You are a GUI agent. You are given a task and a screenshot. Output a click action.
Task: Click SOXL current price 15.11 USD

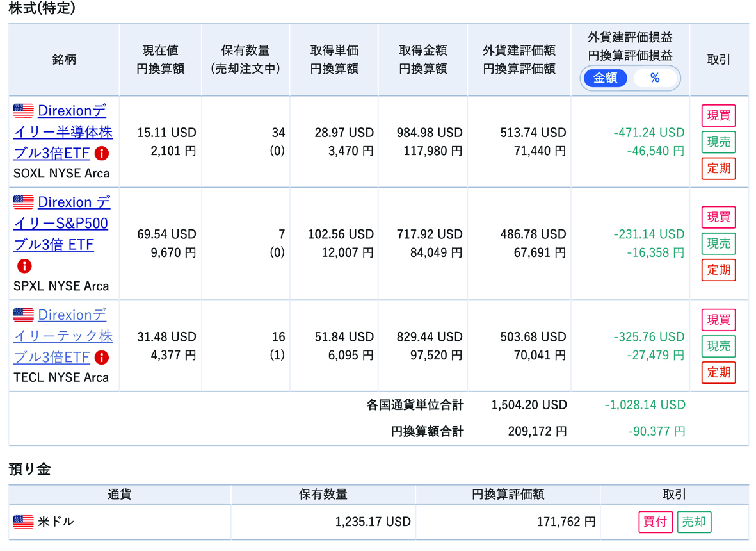[x=166, y=133]
